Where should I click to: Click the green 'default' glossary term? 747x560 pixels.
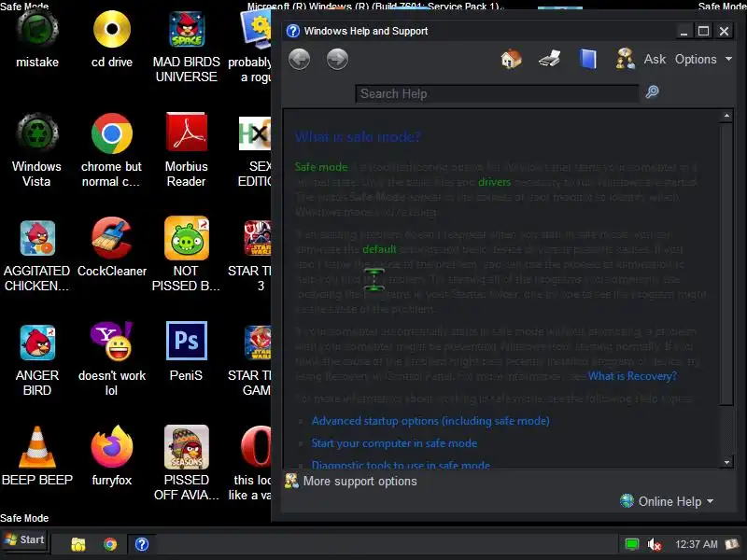pos(379,249)
